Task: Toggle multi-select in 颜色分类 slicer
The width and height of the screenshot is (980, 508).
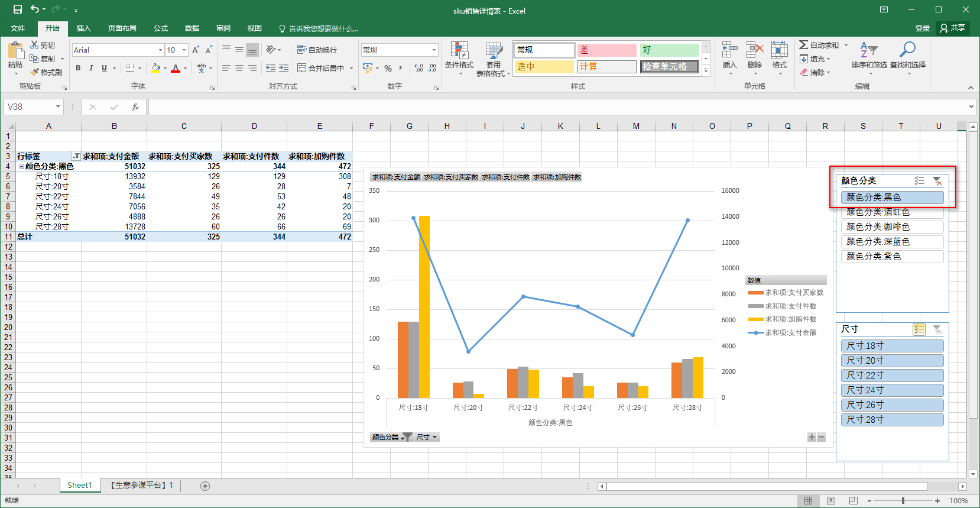Action: (x=919, y=181)
